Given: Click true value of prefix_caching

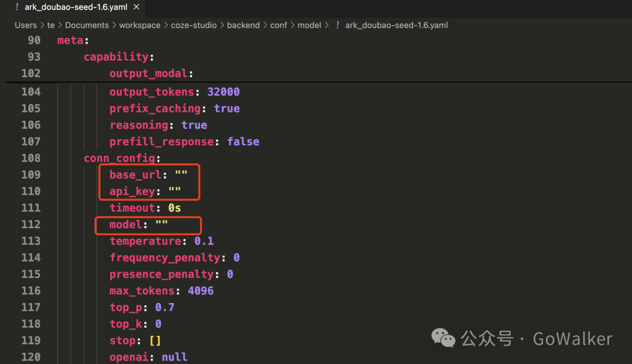Looking at the screenshot, I should point(226,108).
